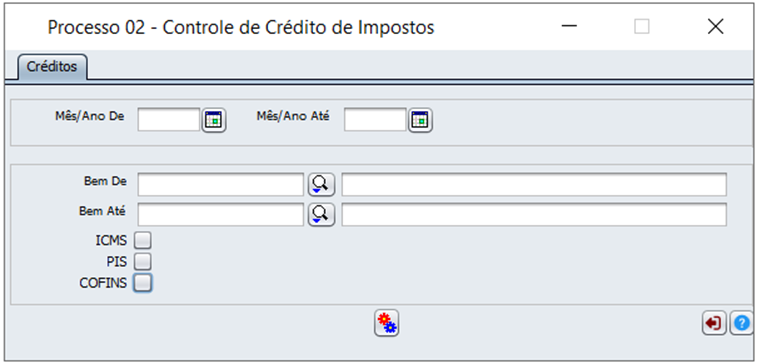
Task: Select the Bem Até description field
Action: [534, 214]
